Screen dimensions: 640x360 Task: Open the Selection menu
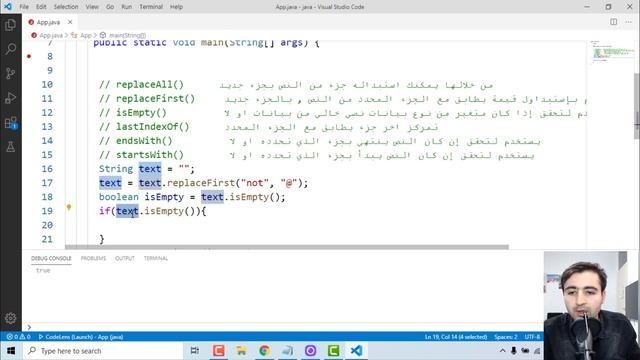[66, 7]
